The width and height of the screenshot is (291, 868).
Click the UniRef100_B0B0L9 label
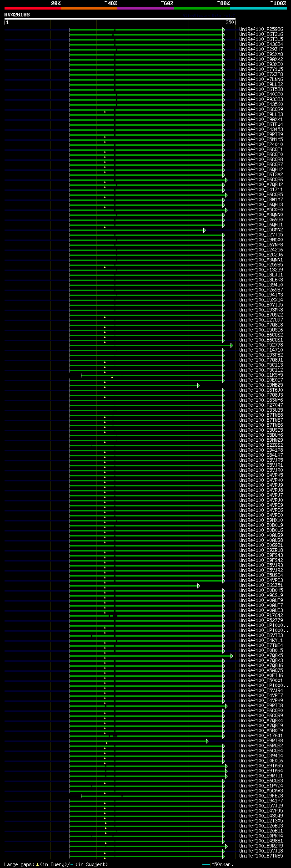(x=261, y=526)
